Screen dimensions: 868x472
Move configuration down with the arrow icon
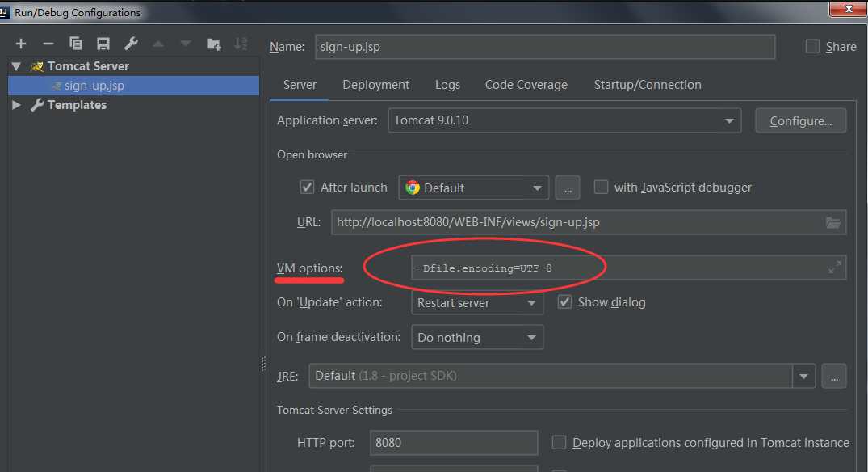coord(186,44)
